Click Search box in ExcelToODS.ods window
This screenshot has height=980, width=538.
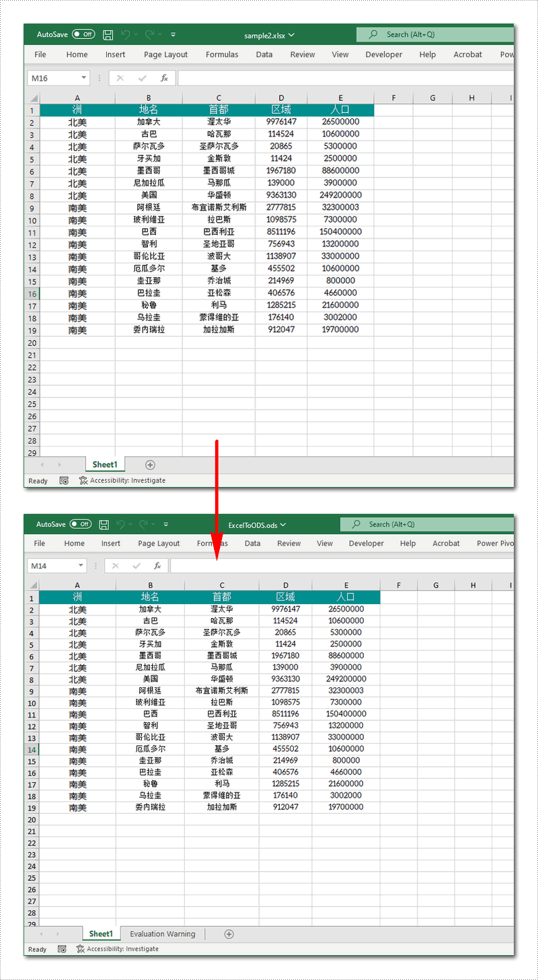[x=427, y=524]
